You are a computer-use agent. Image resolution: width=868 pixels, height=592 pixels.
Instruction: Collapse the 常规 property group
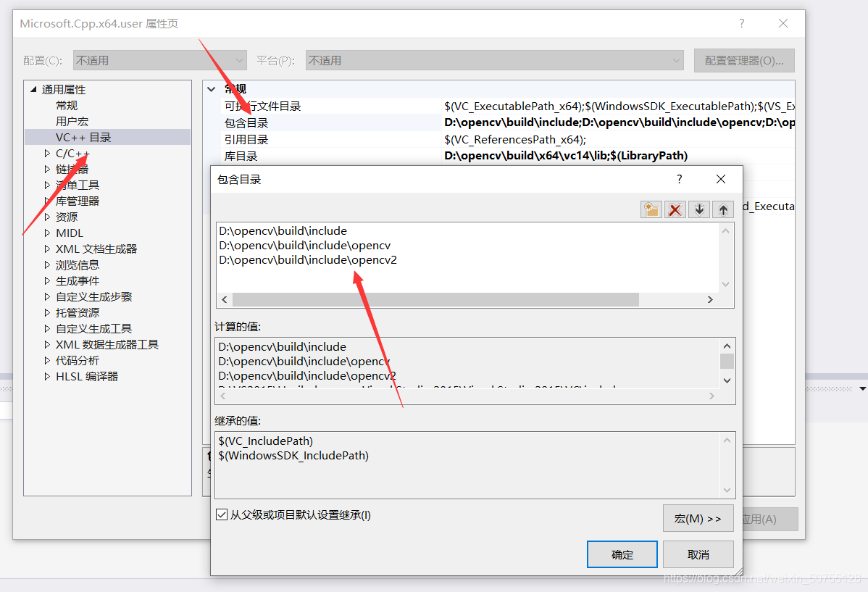212,89
